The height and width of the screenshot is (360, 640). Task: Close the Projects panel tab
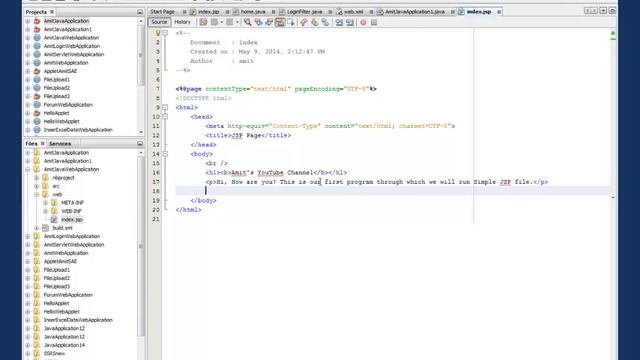52,12
